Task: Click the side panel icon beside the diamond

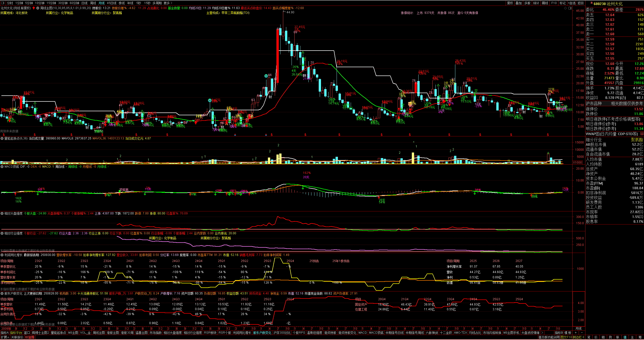Action: pos(570,8)
